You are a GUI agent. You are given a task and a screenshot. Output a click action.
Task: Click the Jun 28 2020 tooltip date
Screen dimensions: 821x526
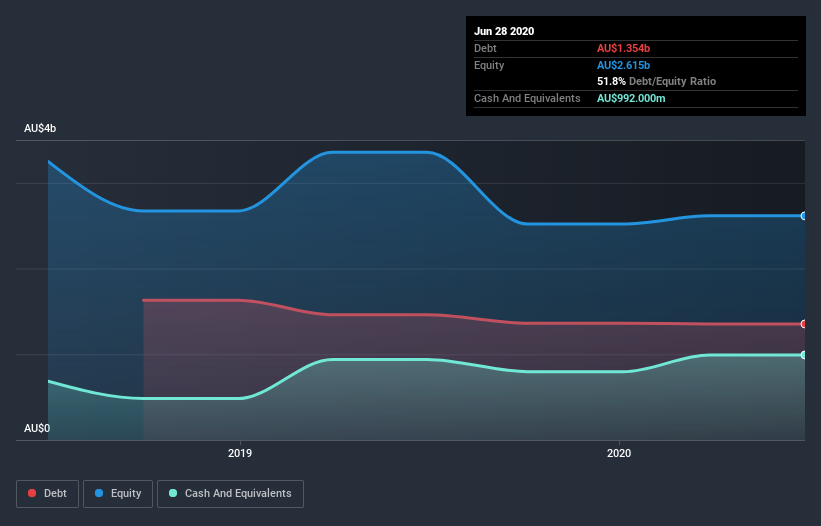pyautogui.click(x=504, y=31)
